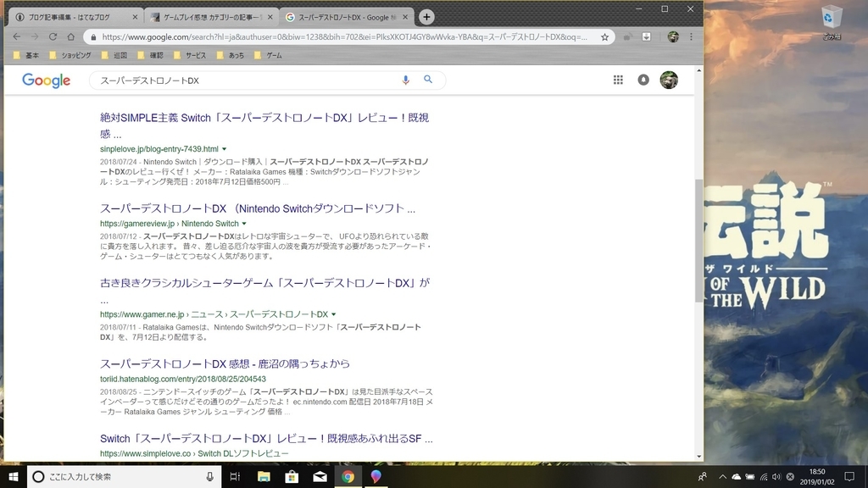Click the scrollbar up arrow
868x488 pixels.
click(698, 71)
